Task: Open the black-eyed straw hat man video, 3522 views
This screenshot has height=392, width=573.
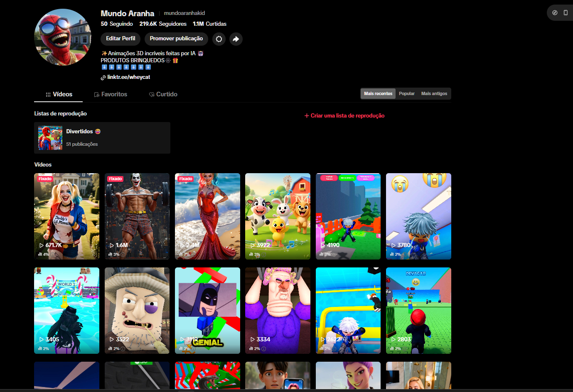Action: tap(137, 311)
